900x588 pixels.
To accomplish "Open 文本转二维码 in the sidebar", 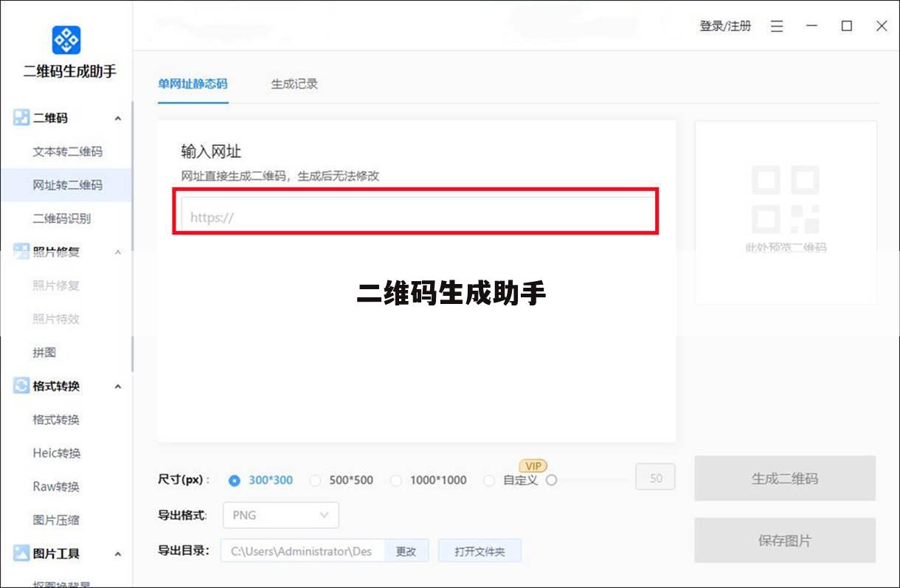I will [66, 151].
